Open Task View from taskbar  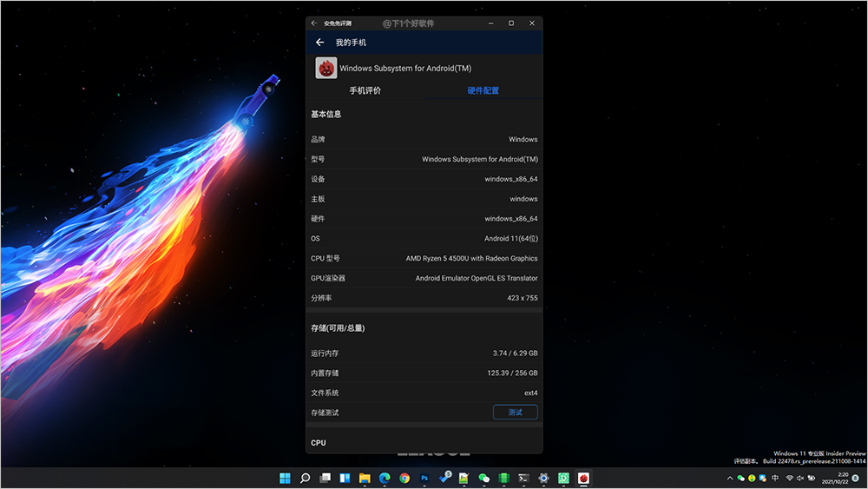[x=325, y=478]
